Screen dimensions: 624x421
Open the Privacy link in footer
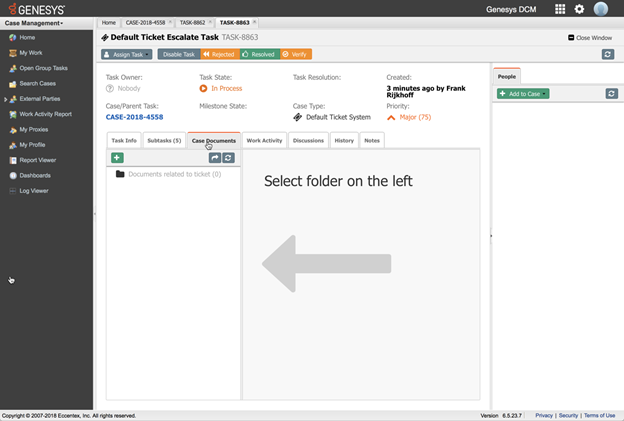(x=544, y=415)
